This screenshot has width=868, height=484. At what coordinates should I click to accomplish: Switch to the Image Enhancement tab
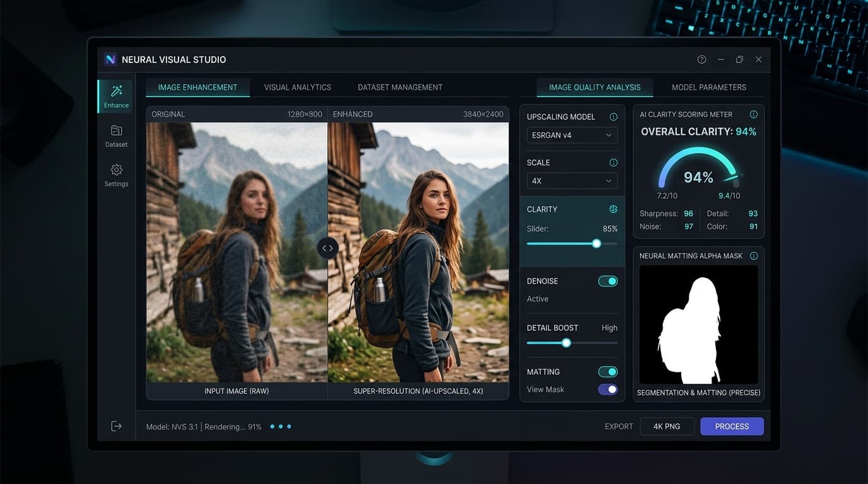[x=197, y=87]
